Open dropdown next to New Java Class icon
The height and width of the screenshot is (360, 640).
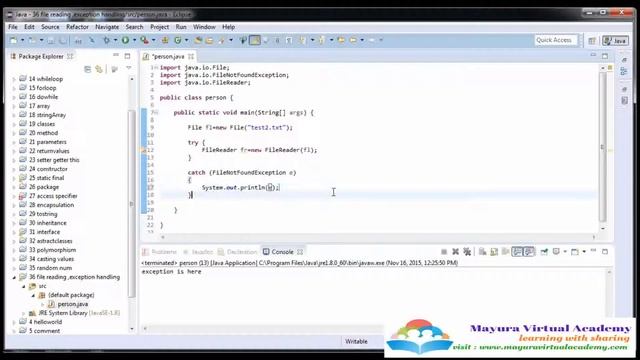tap(187, 40)
